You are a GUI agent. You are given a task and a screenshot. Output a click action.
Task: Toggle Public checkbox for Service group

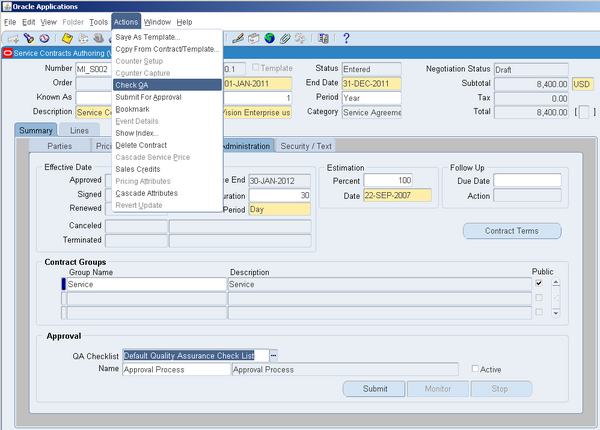(539, 283)
